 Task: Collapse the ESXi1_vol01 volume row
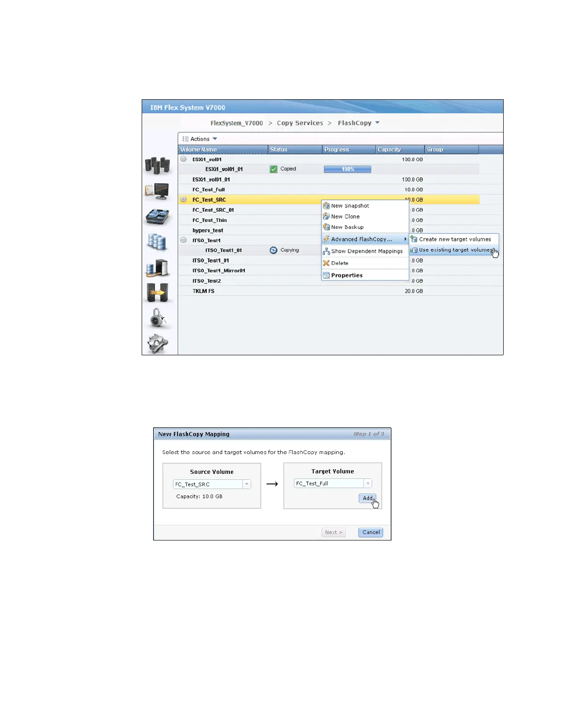(x=184, y=159)
